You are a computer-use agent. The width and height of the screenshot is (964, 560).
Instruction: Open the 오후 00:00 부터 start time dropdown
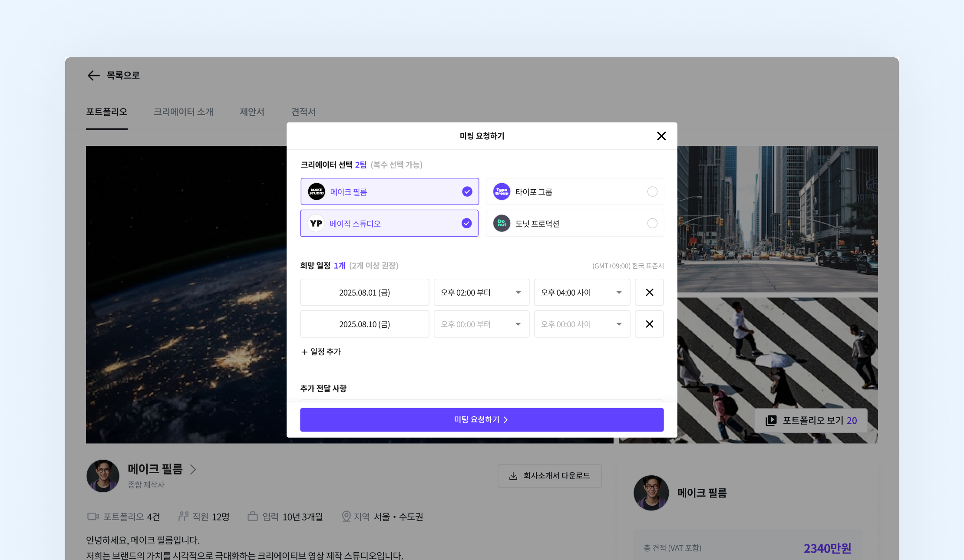(481, 324)
